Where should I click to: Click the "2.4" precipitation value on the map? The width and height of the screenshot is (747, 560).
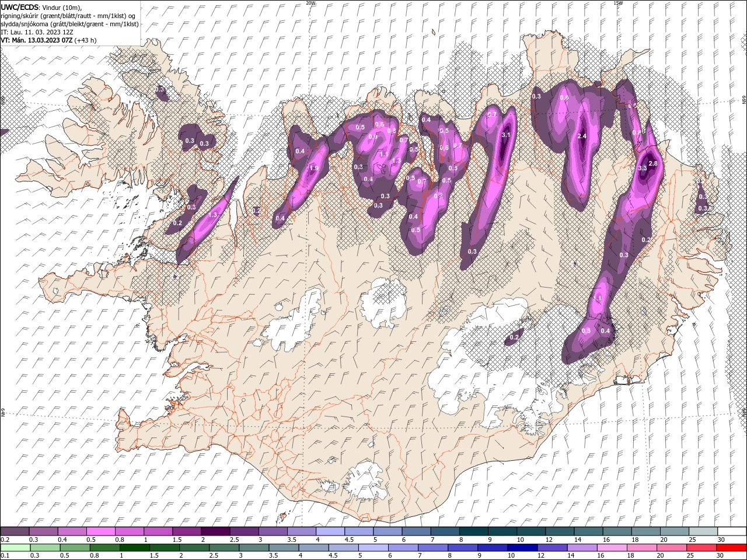pyautogui.click(x=581, y=136)
